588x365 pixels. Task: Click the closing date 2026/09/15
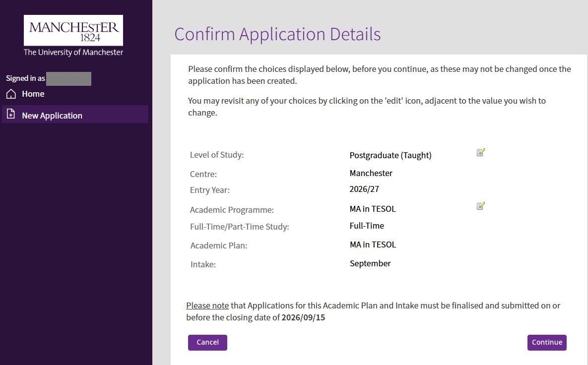click(303, 317)
